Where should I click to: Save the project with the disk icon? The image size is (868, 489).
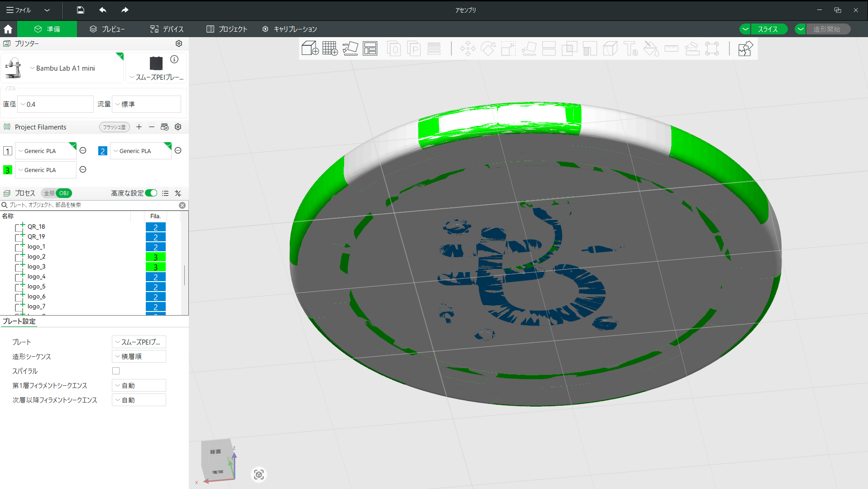81,10
